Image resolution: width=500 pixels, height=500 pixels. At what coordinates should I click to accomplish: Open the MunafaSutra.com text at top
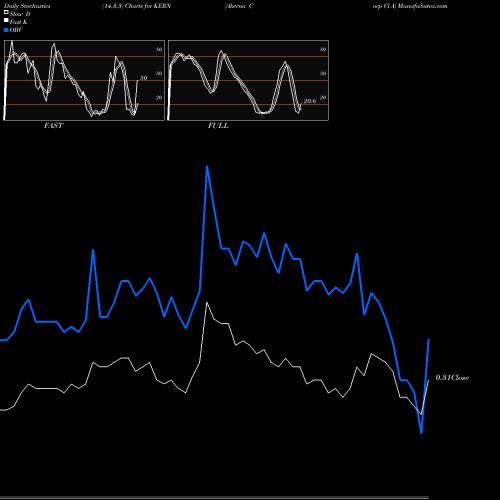pos(423,6)
